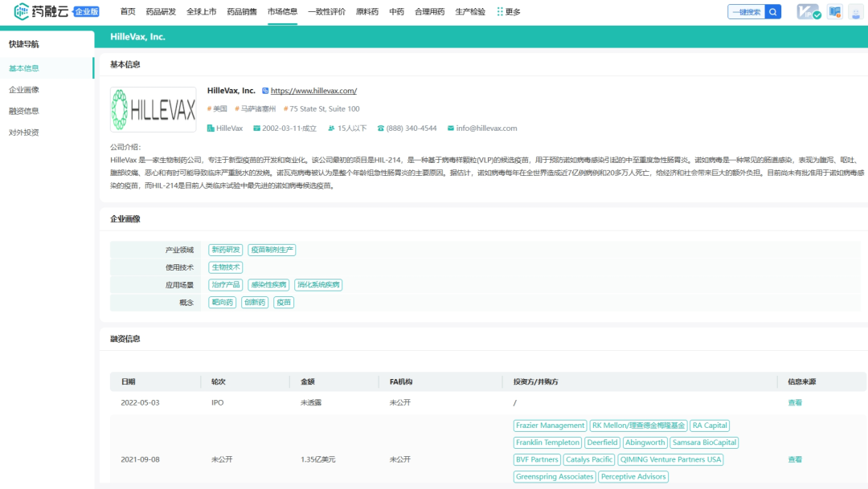This screenshot has height=489, width=868.
Task: Select the QIMING Venture Partners USA tag
Action: point(670,460)
